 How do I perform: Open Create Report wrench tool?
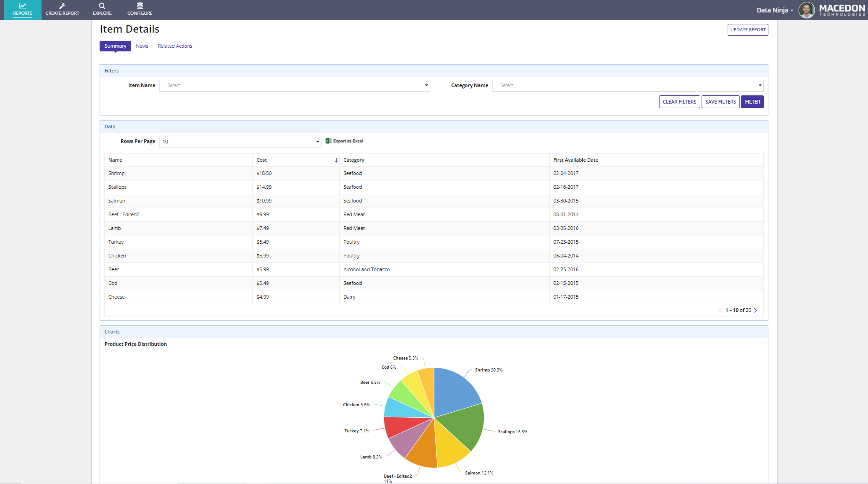(x=62, y=10)
